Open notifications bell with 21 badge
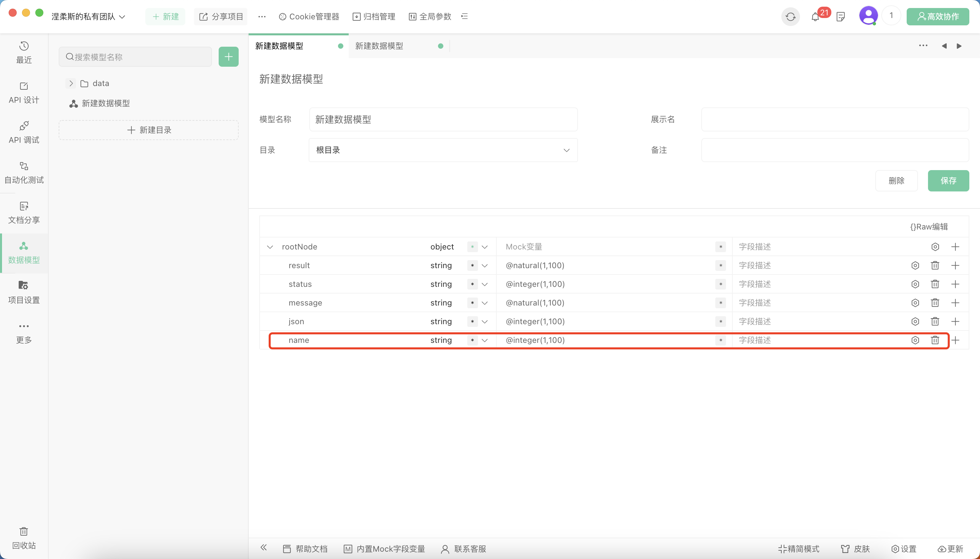 tap(816, 16)
